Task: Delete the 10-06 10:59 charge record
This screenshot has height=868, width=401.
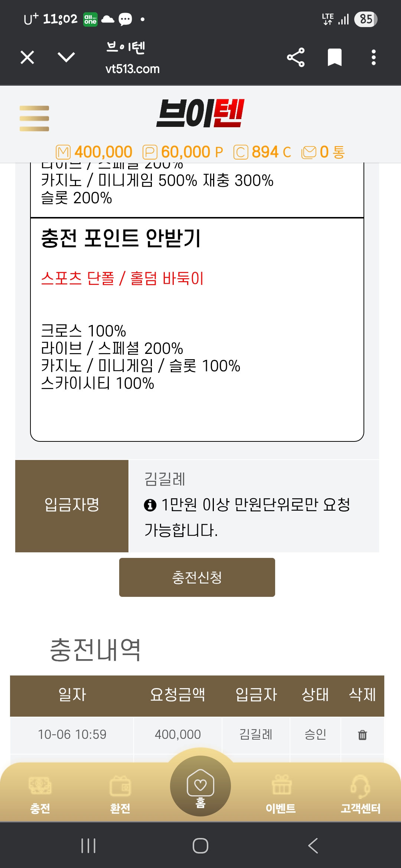Action: pyautogui.click(x=362, y=735)
